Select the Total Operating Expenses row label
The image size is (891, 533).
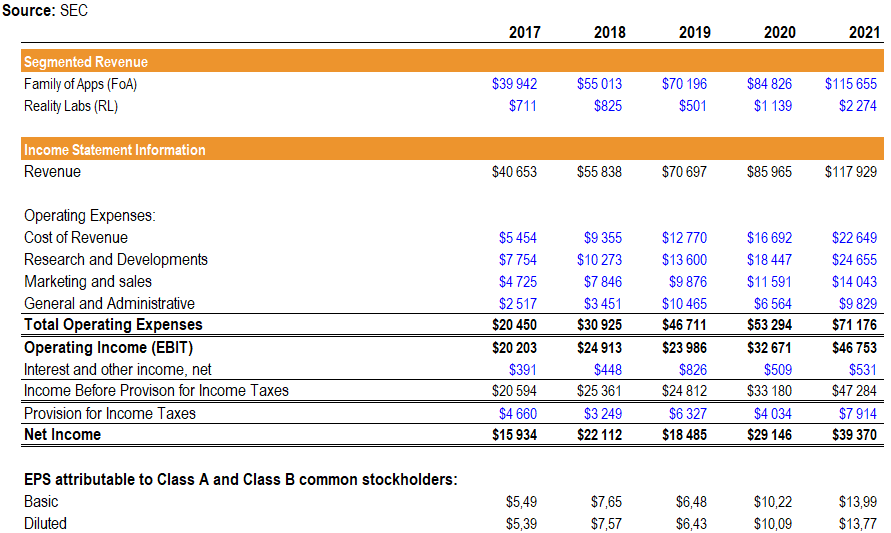pyautogui.click(x=113, y=325)
